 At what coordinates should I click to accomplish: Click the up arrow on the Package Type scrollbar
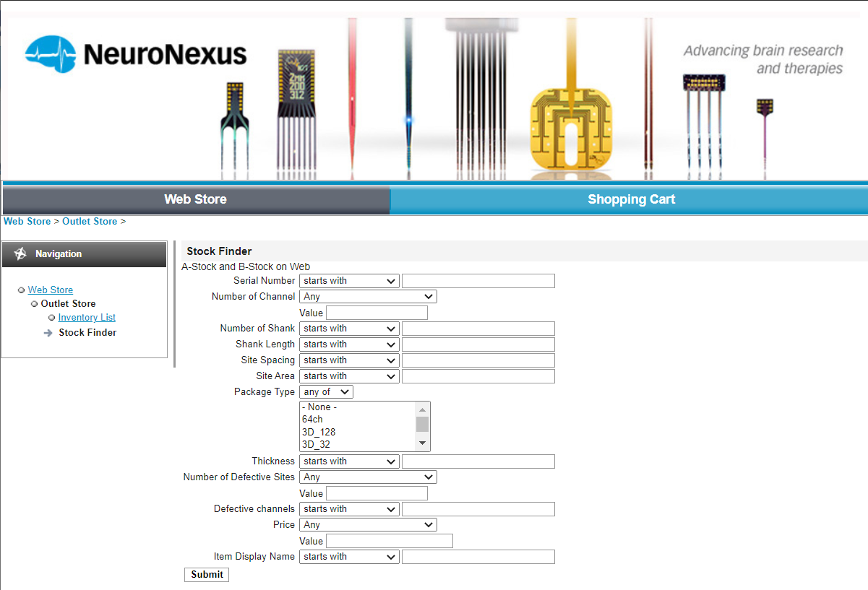(422, 409)
